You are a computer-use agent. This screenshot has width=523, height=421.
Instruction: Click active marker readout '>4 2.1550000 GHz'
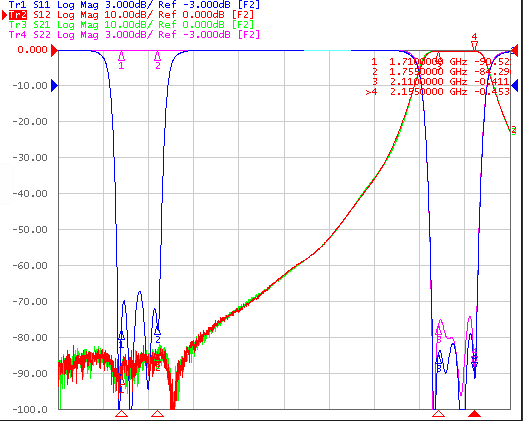pyautogui.click(x=438, y=92)
